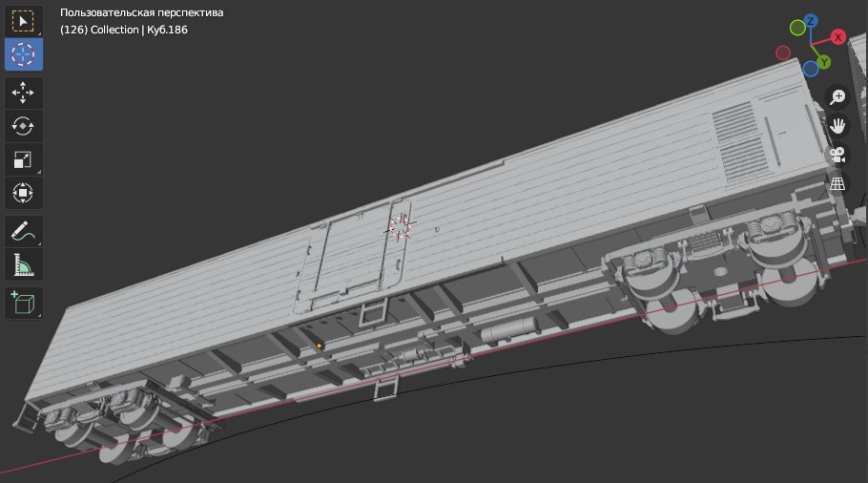Click the orange object origin dot
868x483 pixels.
(320, 346)
